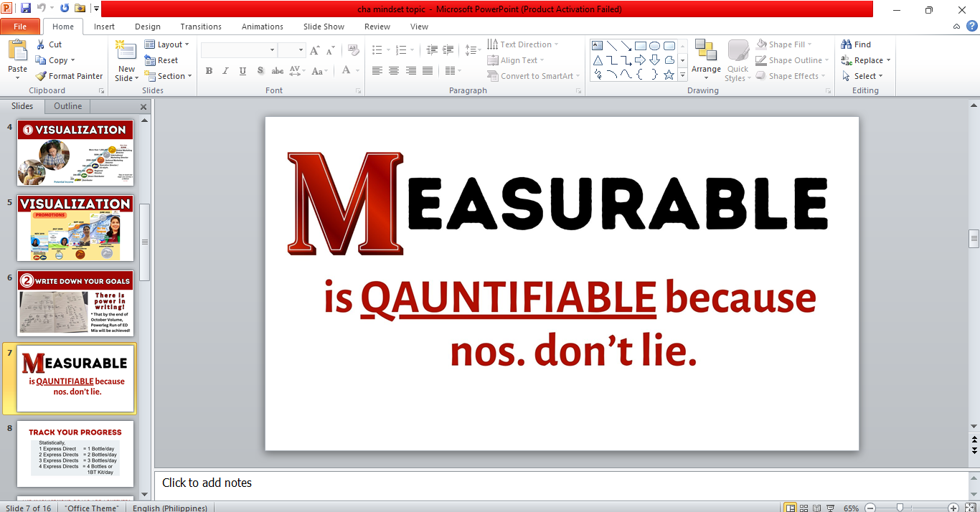Save the presentation from Quick Access toolbar
Viewport: 980px width, 512px height.
click(x=26, y=9)
